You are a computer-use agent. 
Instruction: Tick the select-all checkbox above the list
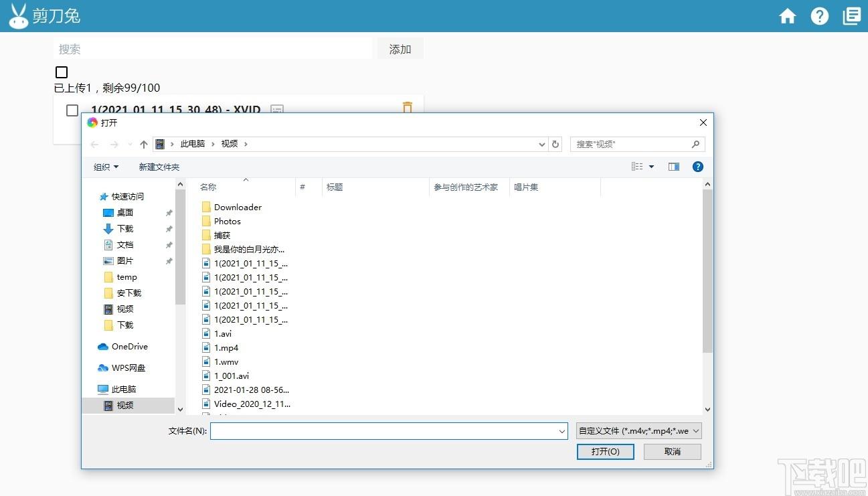(x=62, y=72)
